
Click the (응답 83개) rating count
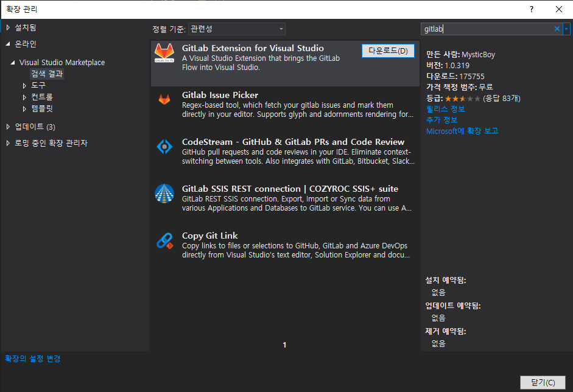coord(501,98)
